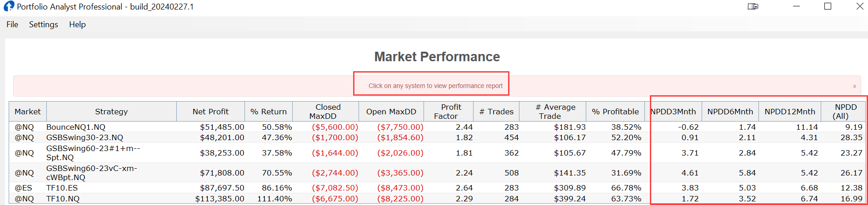Screen dimensions: 868x205
Task: Click the NPDD3Mnth column header
Action: tap(673, 112)
